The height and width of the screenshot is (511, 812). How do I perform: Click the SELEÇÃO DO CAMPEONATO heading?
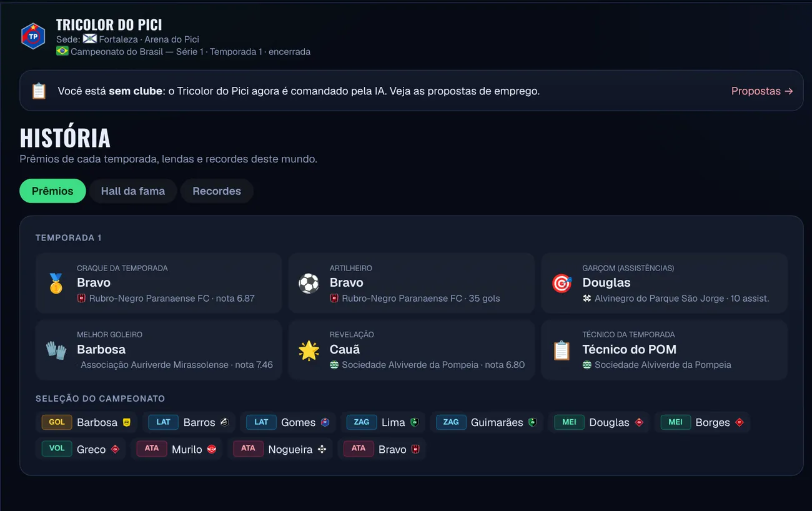click(x=101, y=399)
